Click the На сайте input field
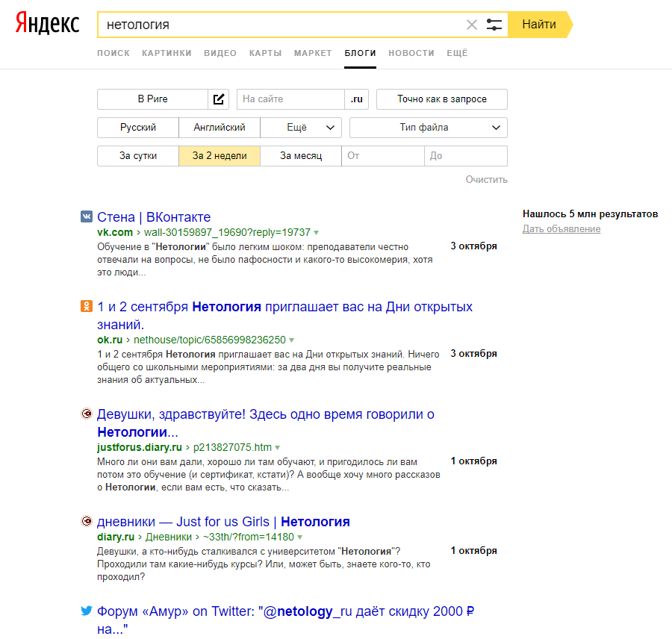Image resolution: width=672 pixels, height=639 pixels. [290, 99]
